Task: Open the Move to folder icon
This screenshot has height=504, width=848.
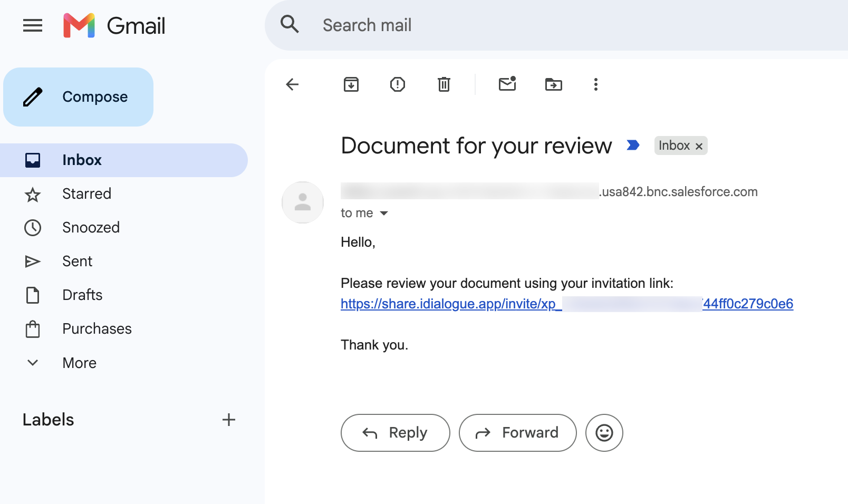Action: [x=554, y=84]
